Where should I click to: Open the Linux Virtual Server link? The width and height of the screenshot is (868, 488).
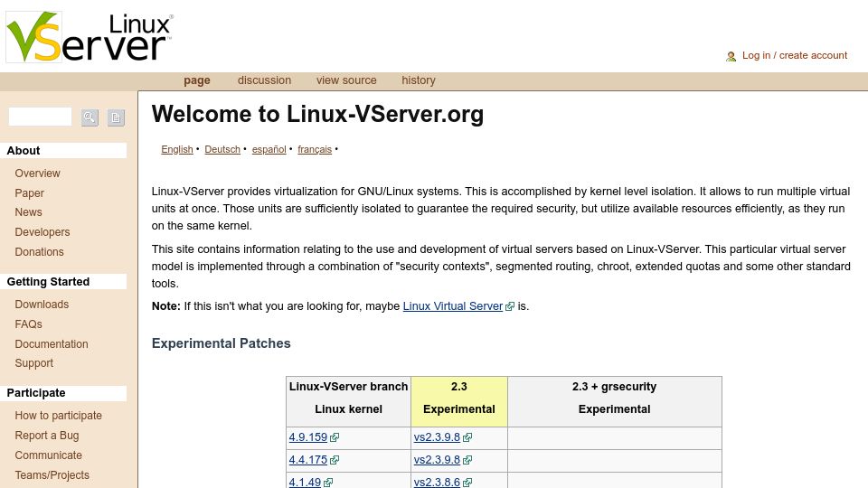[453, 306]
